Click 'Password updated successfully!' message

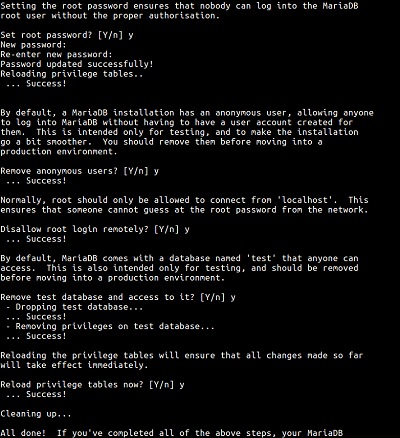click(77, 64)
